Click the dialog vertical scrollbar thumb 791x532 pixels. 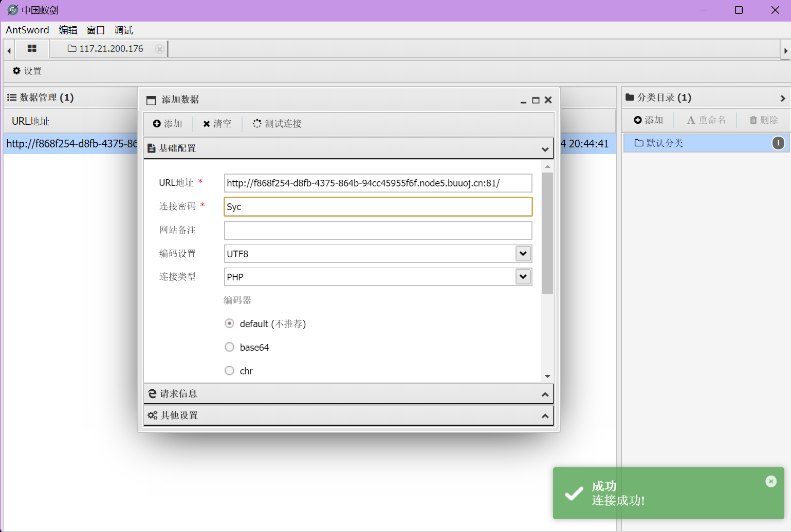547,233
